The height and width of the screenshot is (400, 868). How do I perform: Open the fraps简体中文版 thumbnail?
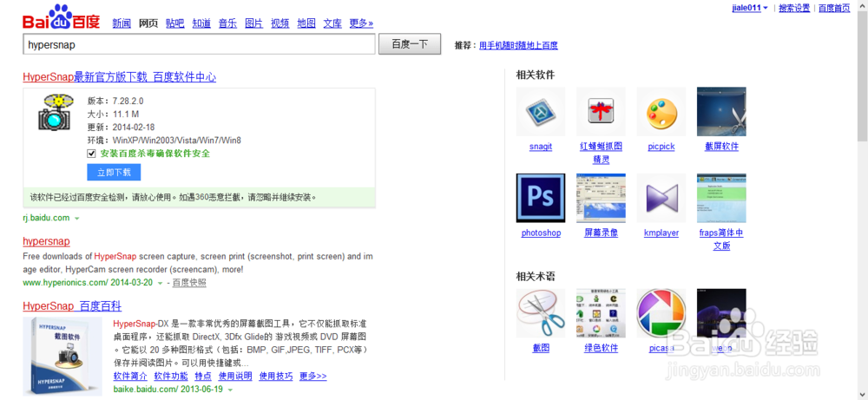coord(721,198)
